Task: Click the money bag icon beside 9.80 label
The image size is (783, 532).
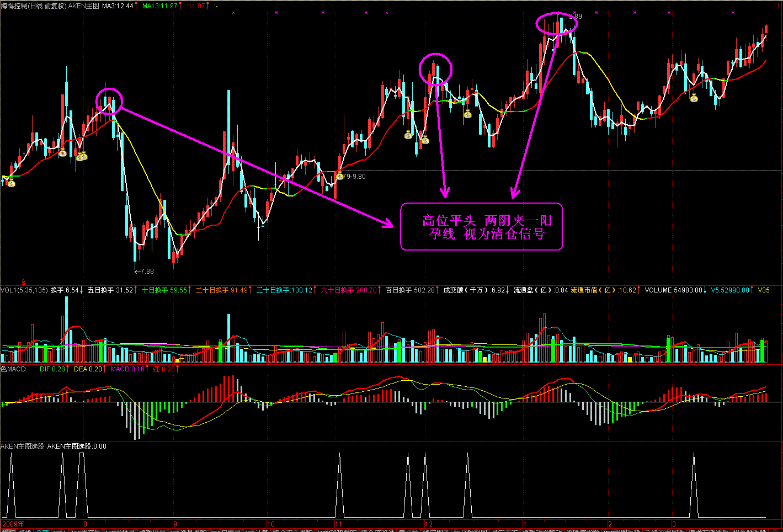Action: click(x=340, y=177)
